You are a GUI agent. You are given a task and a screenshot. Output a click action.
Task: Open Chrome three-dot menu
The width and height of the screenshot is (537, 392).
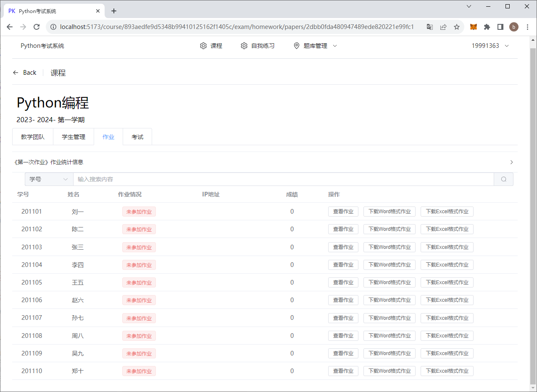pyautogui.click(x=527, y=27)
